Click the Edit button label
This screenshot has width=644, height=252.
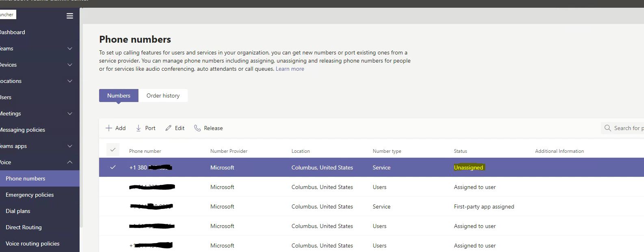tap(179, 128)
